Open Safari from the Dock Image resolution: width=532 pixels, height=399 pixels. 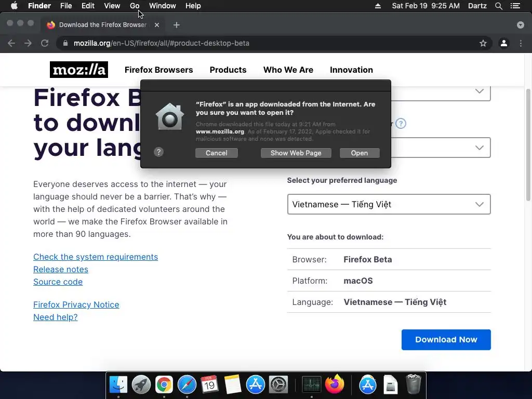(x=187, y=385)
